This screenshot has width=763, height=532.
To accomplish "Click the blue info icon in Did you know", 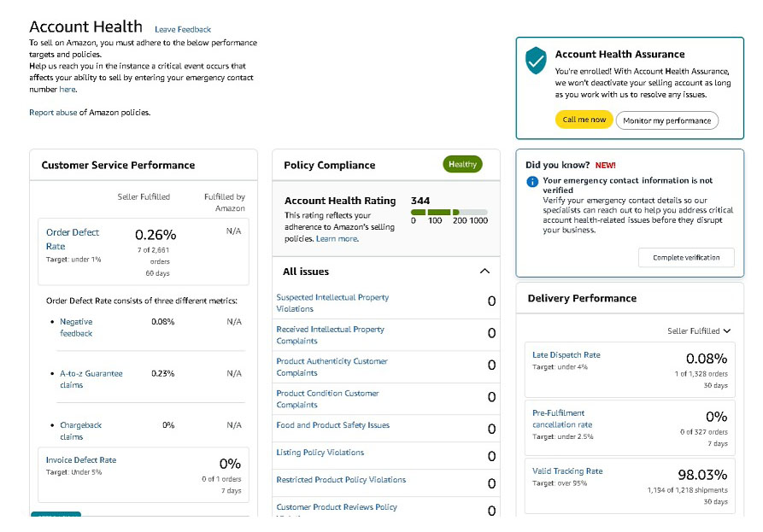I will (x=532, y=181).
